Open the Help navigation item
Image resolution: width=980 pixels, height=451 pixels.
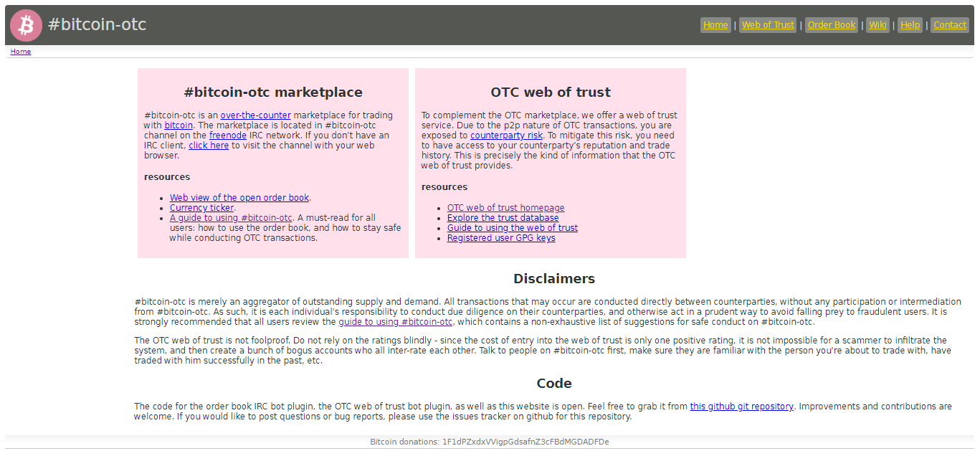click(910, 25)
